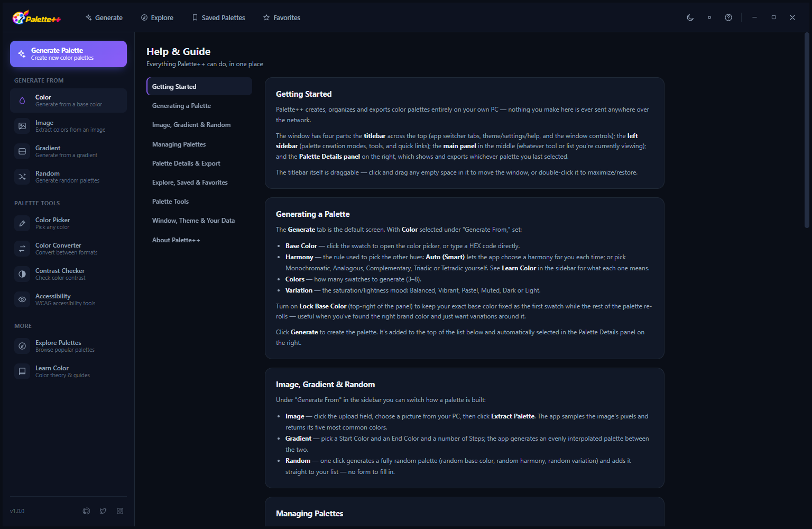Viewport: 812px width, 529px height.
Task: Open the Color Picker eyedropper tool
Action: (x=22, y=223)
